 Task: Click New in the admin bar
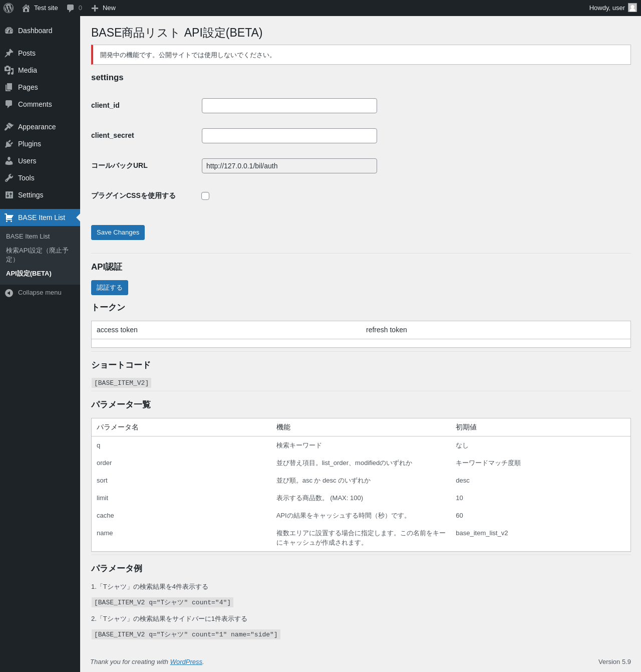[x=103, y=8]
